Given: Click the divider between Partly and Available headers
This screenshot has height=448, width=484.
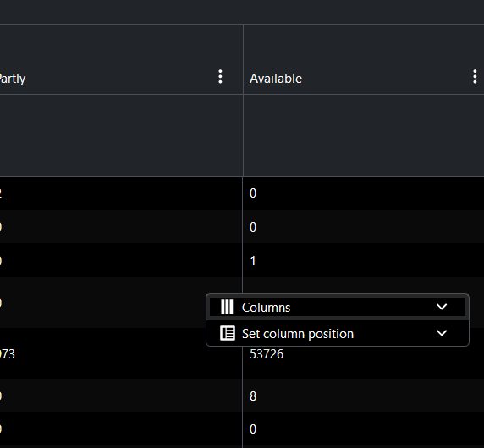Looking at the screenshot, I should pyautogui.click(x=243, y=59).
